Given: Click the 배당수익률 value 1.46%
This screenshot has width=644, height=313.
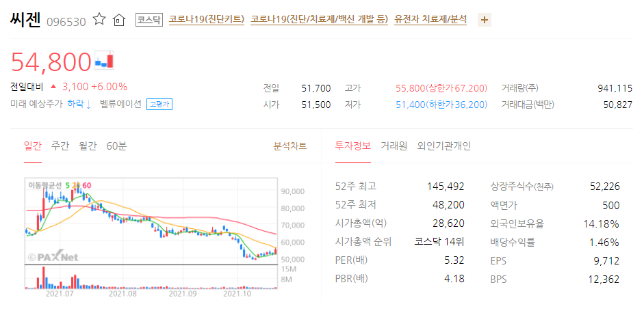Looking at the screenshot, I should 604,242.
